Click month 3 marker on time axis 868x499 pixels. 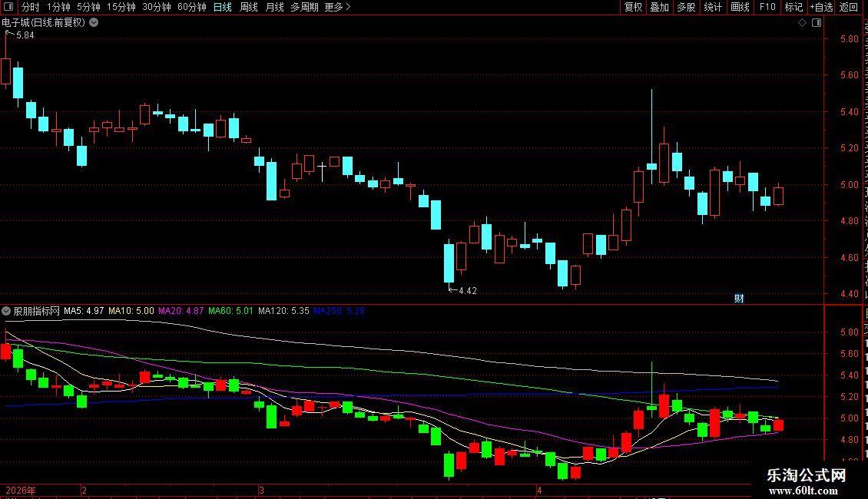point(261,490)
